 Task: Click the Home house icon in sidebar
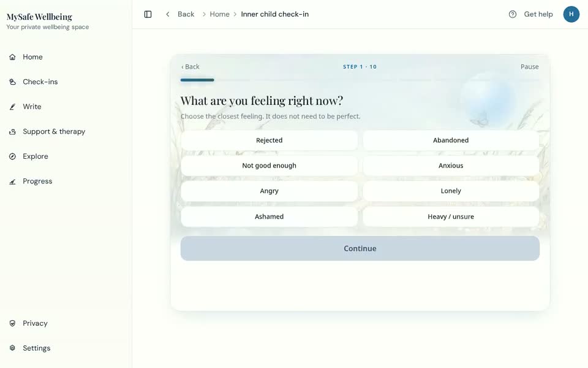[12, 57]
